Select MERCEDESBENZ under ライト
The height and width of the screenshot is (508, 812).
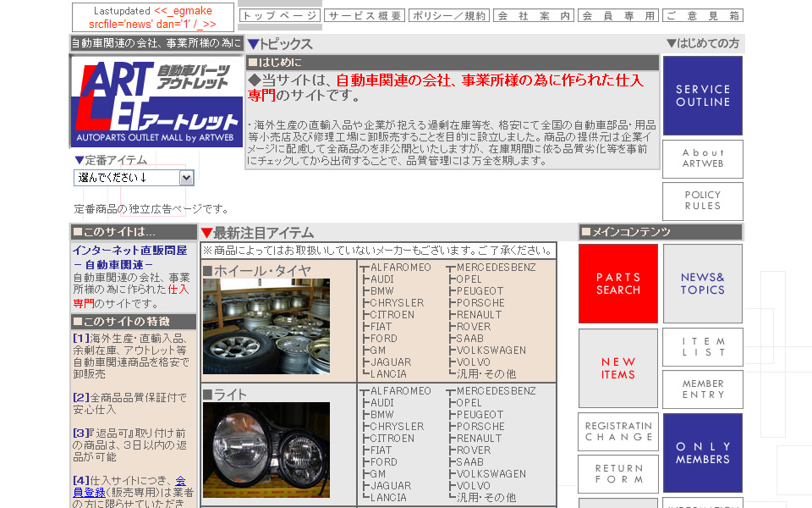pos(497,391)
